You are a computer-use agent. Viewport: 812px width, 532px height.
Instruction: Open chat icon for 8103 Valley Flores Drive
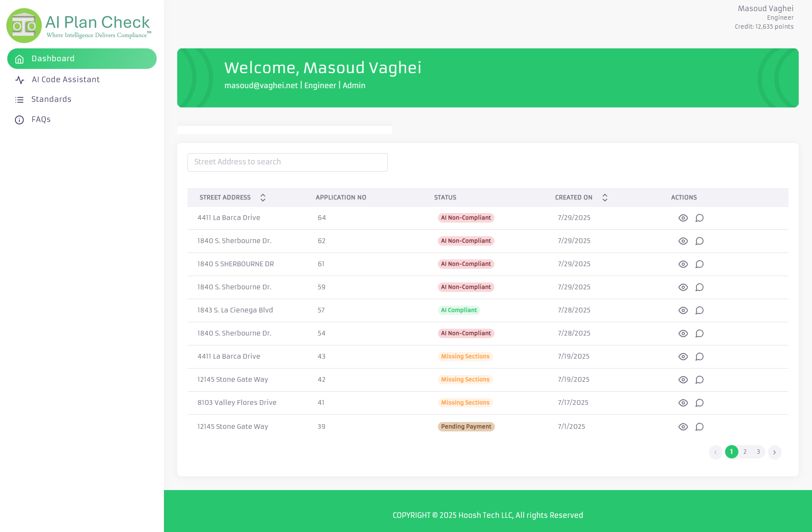coord(700,403)
